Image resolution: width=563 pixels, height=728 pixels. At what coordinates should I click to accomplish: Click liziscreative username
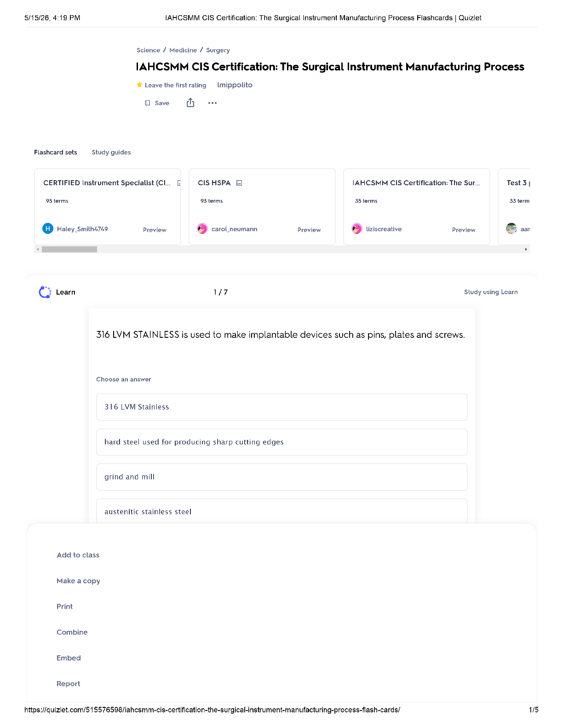(x=384, y=229)
